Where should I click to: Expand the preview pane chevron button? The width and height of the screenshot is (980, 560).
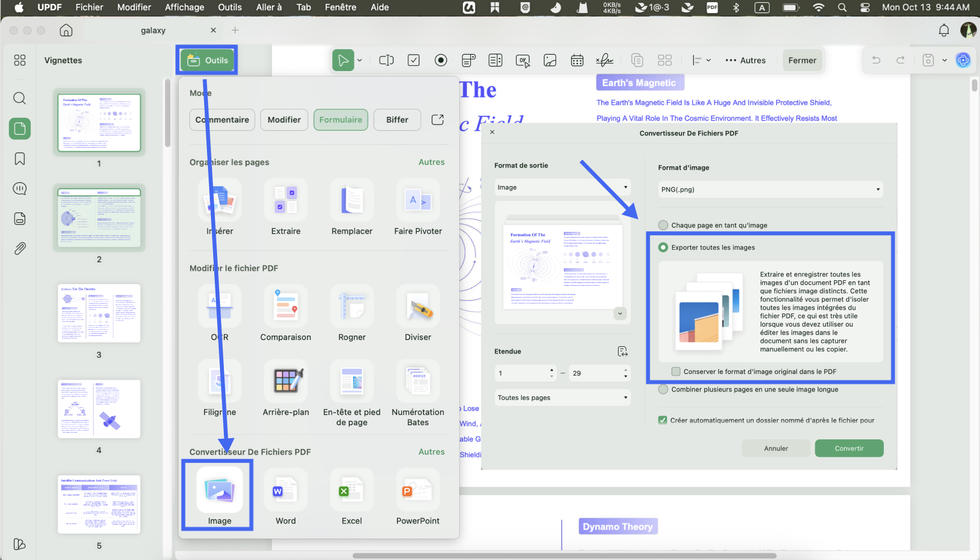click(x=620, y=314)
